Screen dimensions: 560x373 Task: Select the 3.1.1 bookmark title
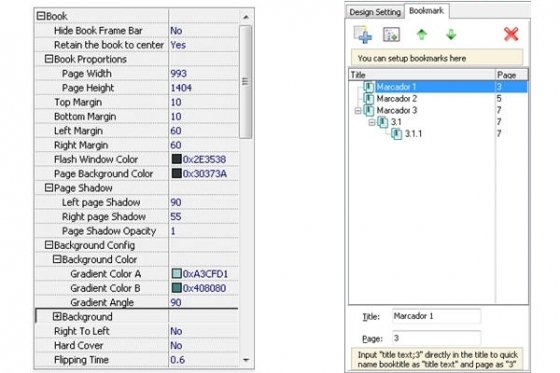tap(413, 134)
